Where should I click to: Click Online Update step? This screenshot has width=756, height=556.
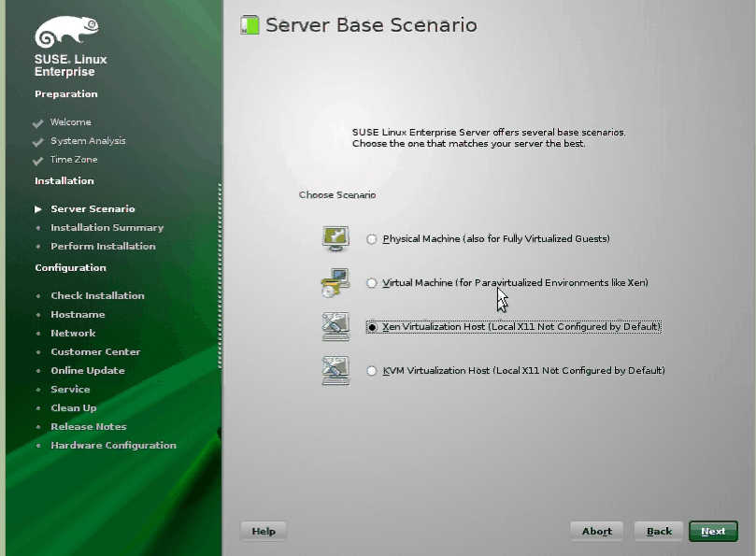[x=88, y=370]
